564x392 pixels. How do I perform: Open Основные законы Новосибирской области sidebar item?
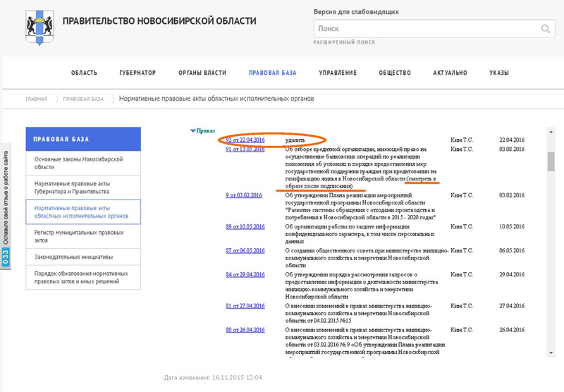(x=83, y=163)
